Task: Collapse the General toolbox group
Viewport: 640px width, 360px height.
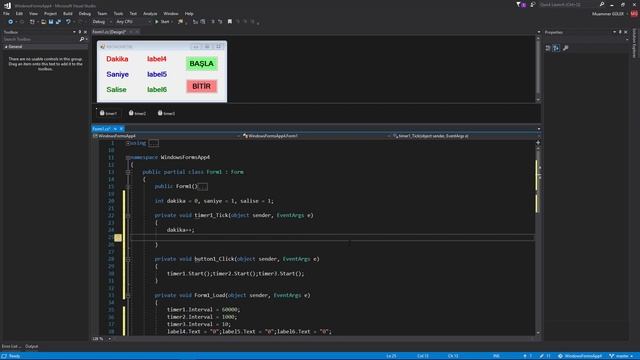Action: pos(6,47)
